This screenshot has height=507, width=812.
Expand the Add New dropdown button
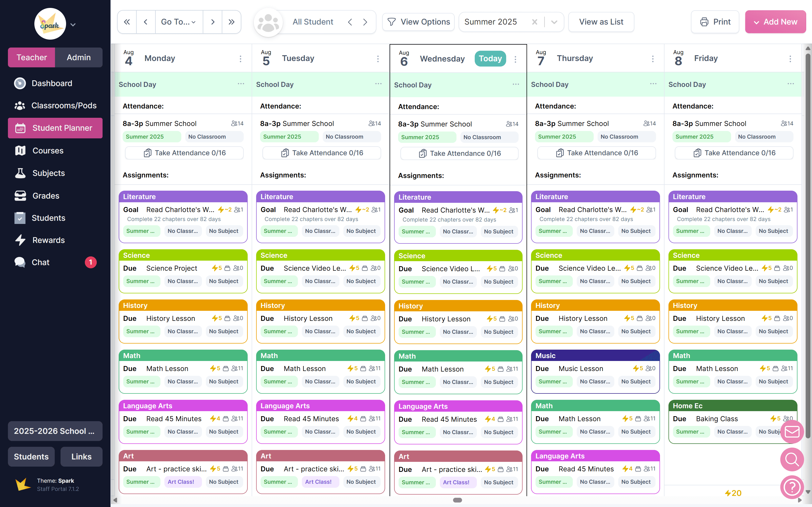click(775, 22)
